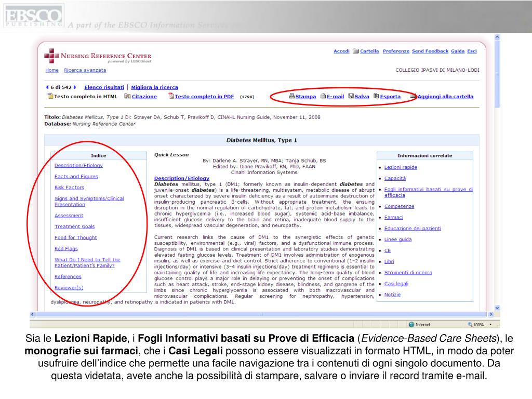Click the PDF file icon
This screenshot has width=532, height=399.
pos(171,96)
